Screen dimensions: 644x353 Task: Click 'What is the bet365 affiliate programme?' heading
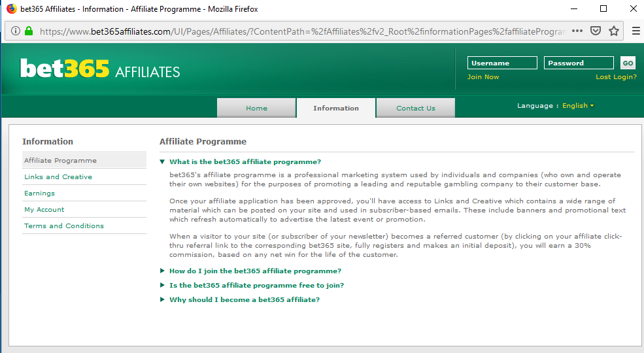click(245, 161)
